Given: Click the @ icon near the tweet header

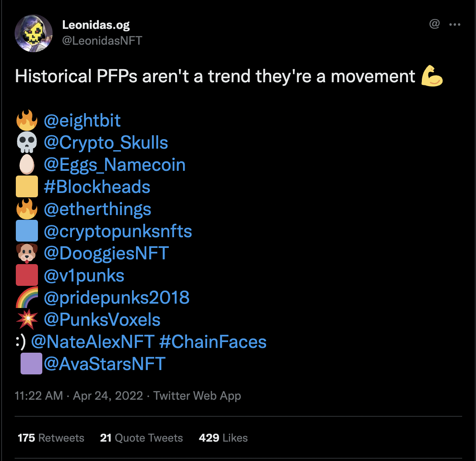Looking at the screenshot, I should pos(434,24).
